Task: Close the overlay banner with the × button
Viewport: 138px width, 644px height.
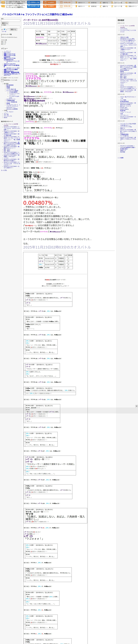Action: [136, 406]
